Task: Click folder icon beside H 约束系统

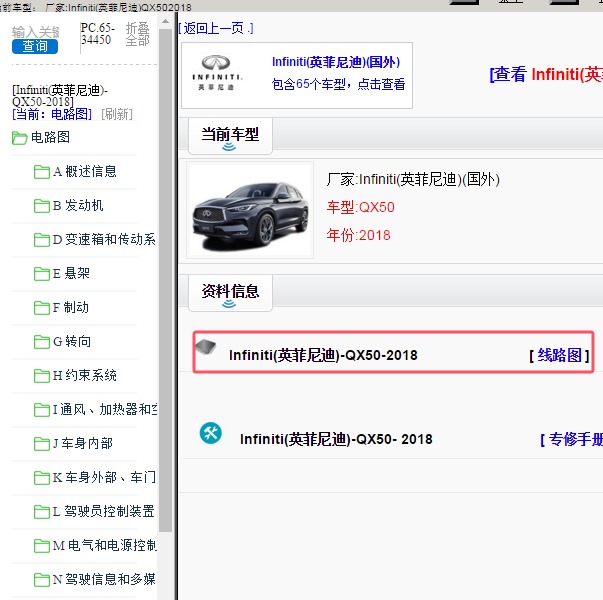Action: (42, 376)
